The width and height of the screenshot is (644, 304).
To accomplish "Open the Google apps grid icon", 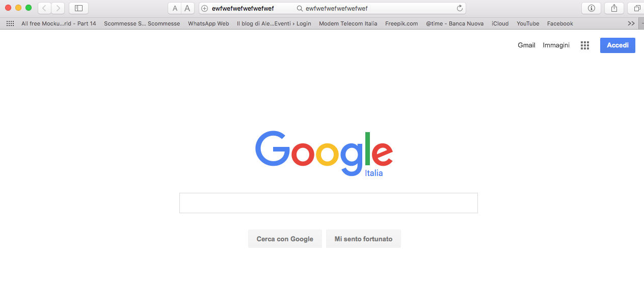I will (x=585, y=45).
